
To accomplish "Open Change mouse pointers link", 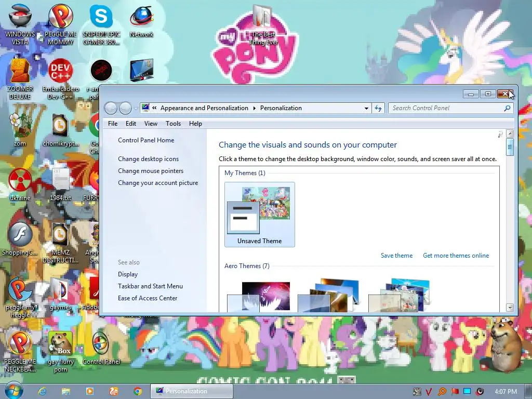I will pos(151,170).
